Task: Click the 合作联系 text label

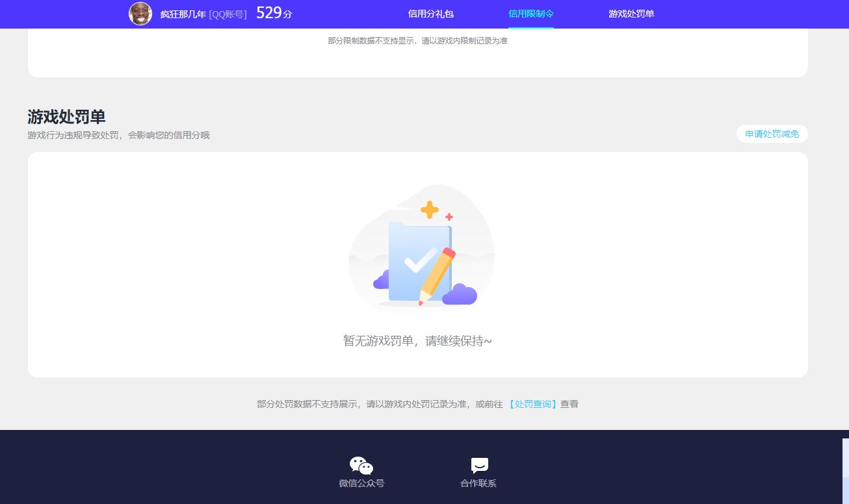Action: [x=478, y=483]
